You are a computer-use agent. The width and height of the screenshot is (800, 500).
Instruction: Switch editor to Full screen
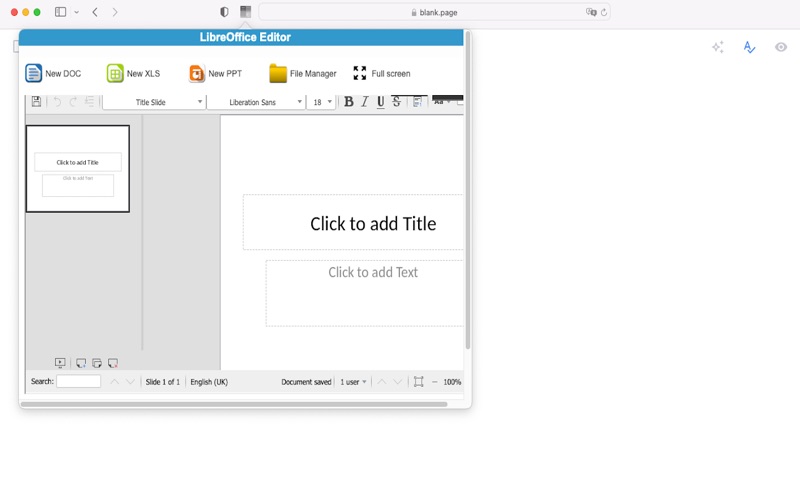tap(382, 73)
